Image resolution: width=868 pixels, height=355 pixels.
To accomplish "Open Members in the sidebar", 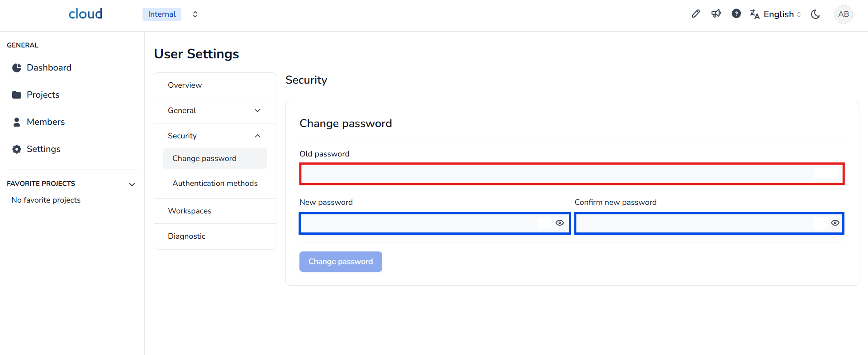I will 45,122.
